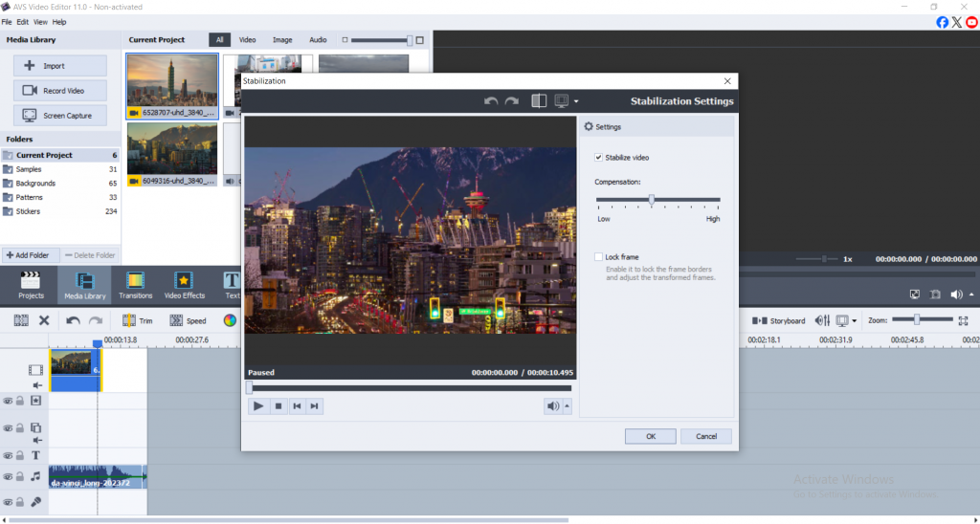The width and height of the screenshot is (980, 524).
Task: Click the Undo arrow in Stabilization dialog
Action: pos(491,100)
